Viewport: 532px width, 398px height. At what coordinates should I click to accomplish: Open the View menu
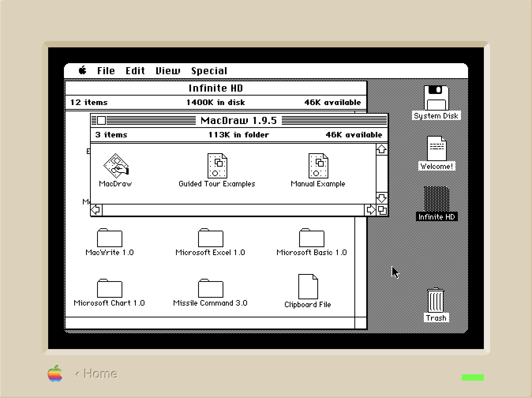(168, 71)
